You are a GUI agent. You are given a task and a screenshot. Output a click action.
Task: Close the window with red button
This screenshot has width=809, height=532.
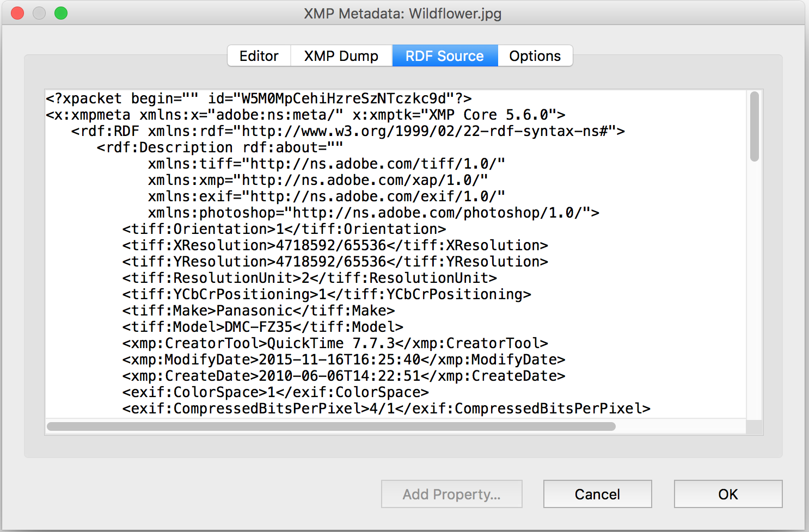(17, 13)
